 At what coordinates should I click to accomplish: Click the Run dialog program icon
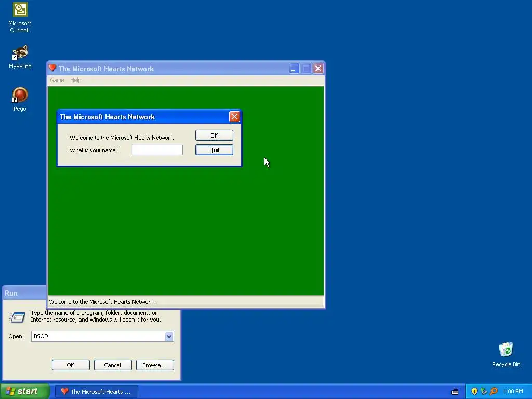(17, 317)
